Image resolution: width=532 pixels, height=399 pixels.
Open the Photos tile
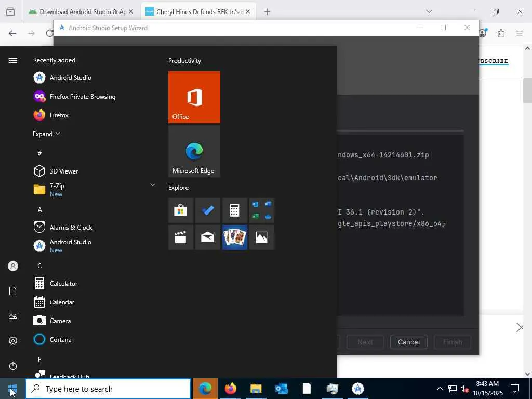click(262, 237)
